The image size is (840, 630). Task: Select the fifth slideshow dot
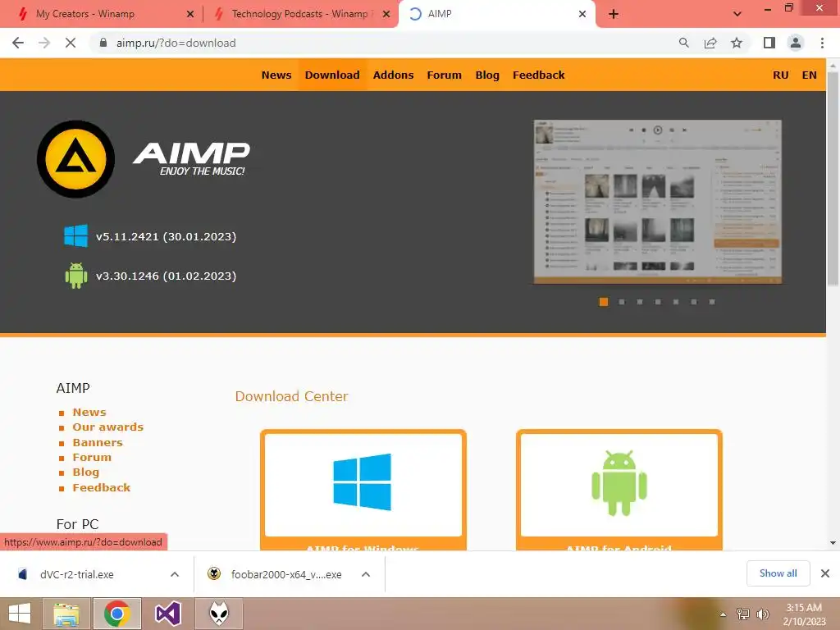pyautogui.click(x=676, y=302)
